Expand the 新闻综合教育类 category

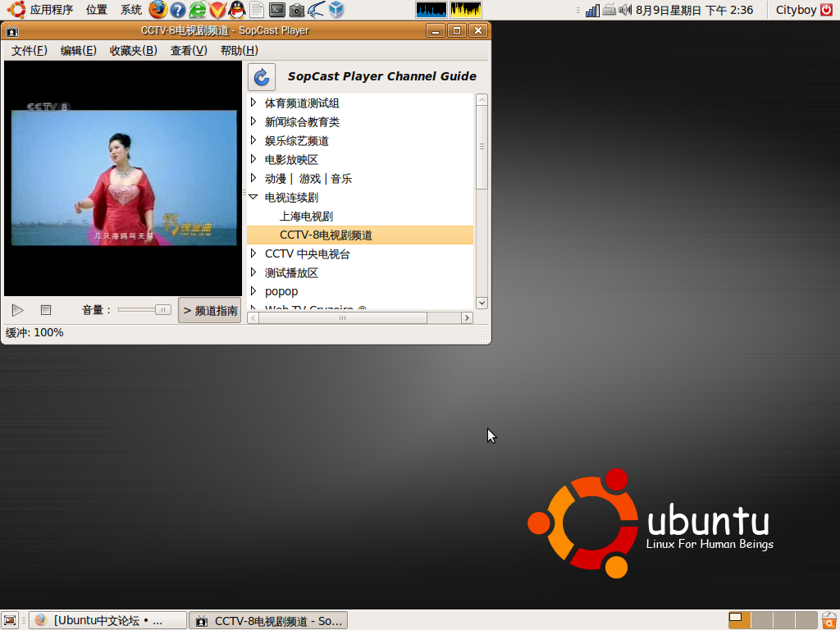(x=254, y=121)
